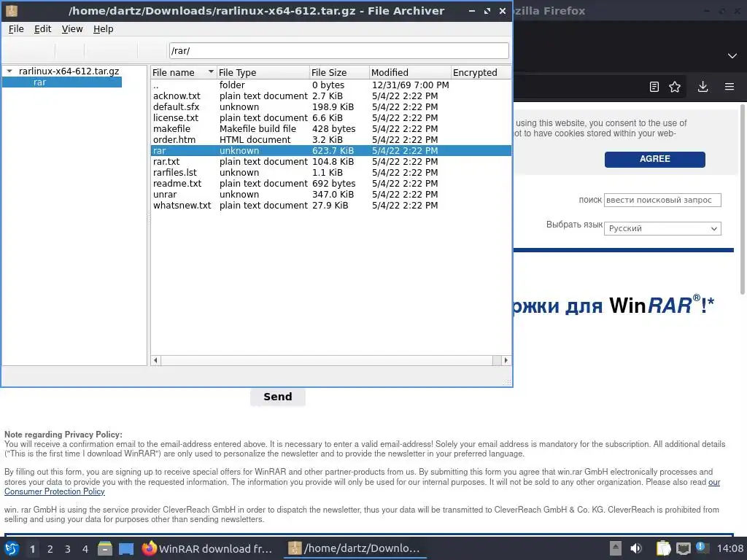This screenshot has height=560, width=747.
Task: Sort by Encrypted column header
Action: click(x=481, y=72)
